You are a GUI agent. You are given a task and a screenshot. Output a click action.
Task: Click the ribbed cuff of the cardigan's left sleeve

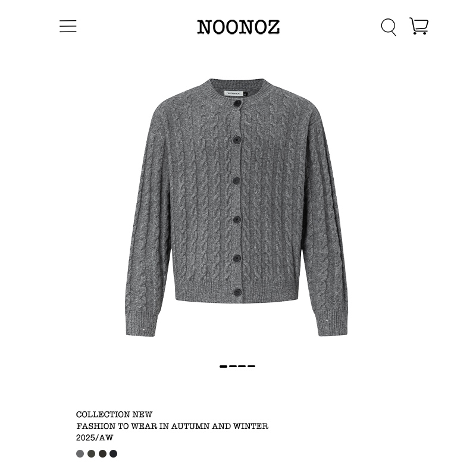point(142,324)
